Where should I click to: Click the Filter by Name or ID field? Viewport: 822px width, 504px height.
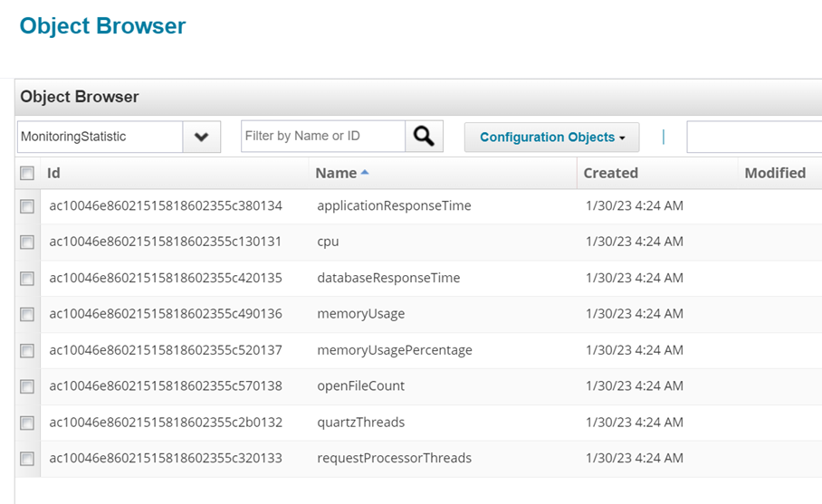pos(322,137)
